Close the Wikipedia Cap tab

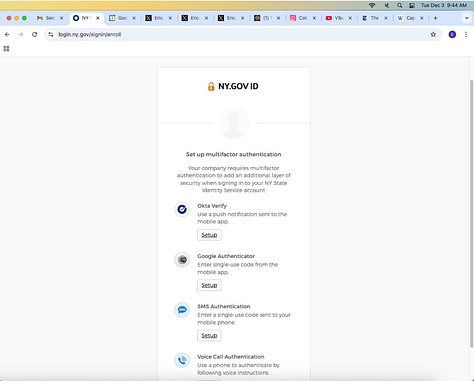point(422,18)
